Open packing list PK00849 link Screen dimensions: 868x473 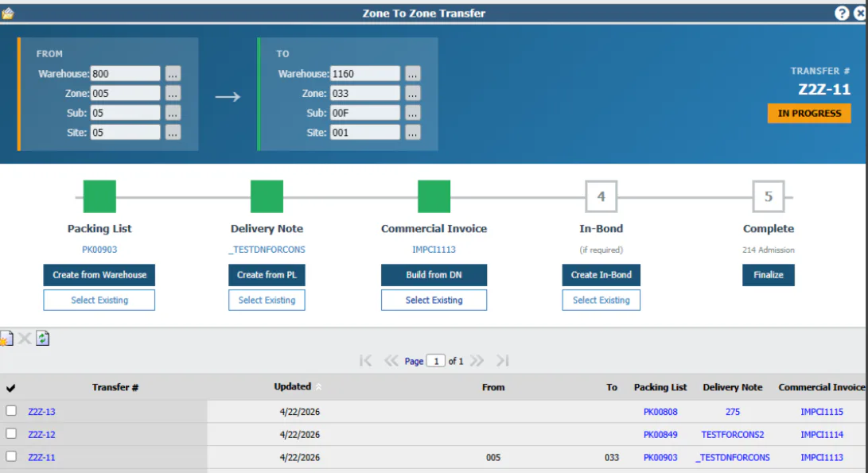pyautogui.click(x=660, y=434)
